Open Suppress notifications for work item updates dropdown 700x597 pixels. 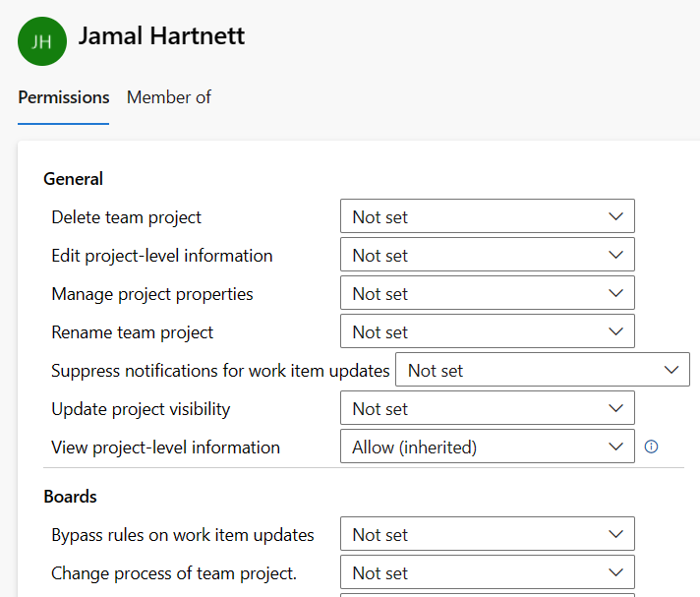[x=543, y=370]
